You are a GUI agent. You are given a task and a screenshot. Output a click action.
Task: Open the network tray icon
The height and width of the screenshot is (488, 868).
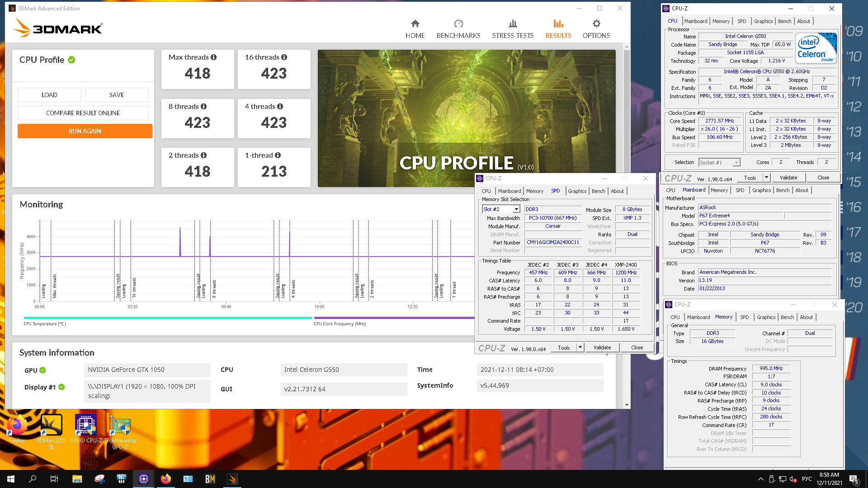(x=783, y=479)
